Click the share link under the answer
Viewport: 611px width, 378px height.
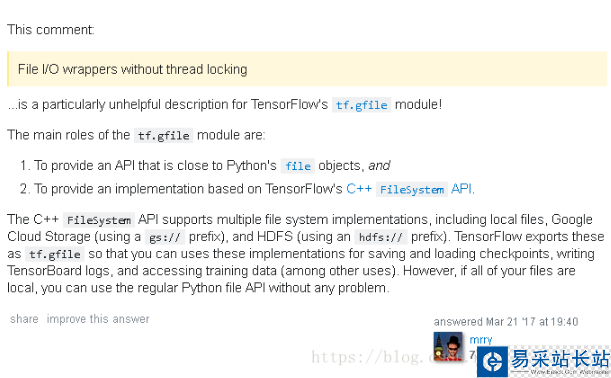tap(24, 319)
